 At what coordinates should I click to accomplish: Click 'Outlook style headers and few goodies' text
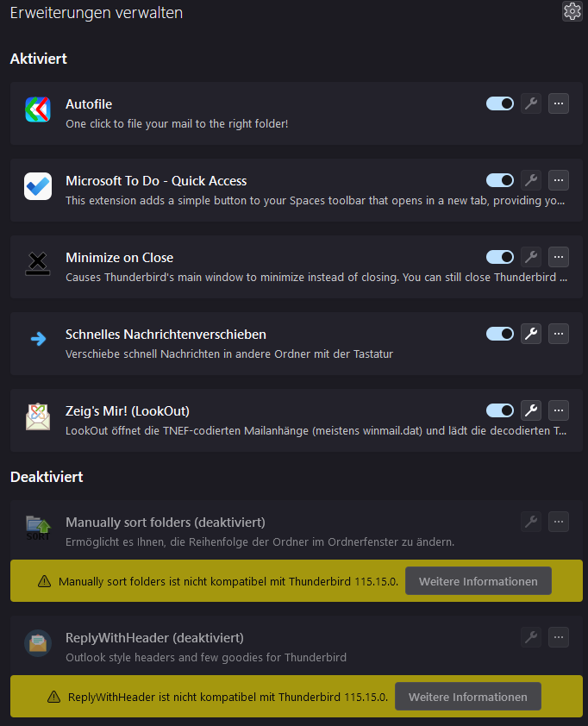pyautogui.click(x=206, y=658)
